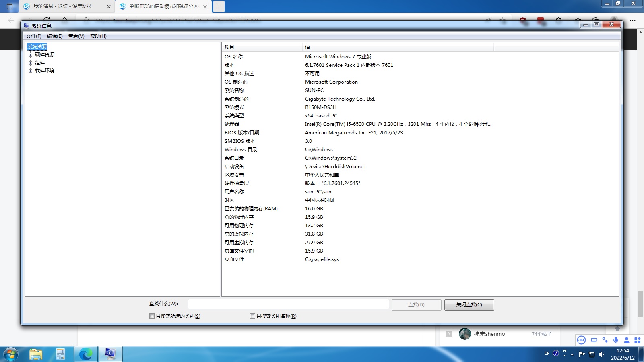
Task: Open the 帮助(H) menu
Action: (98, 36)
